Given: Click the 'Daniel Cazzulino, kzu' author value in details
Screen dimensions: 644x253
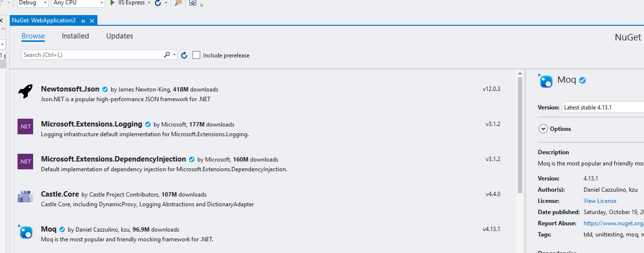Looking at the screenshot, I should (610, 190).
